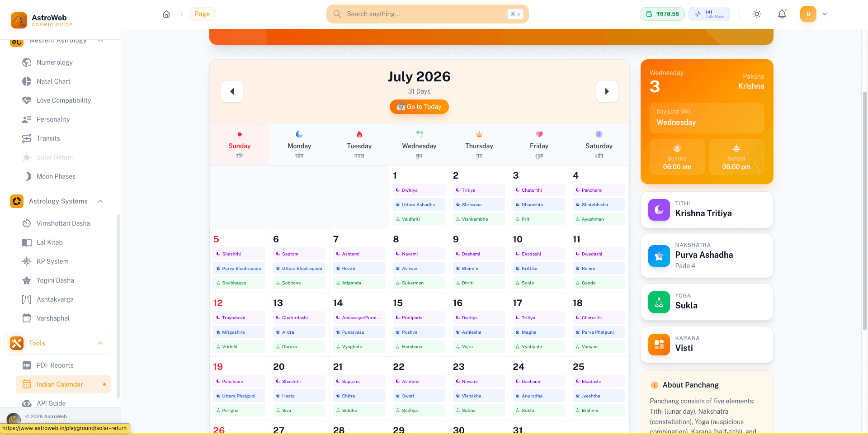Click the Sunday column header
The width and height of the screenshot is (868, 435).
[240, 145]
